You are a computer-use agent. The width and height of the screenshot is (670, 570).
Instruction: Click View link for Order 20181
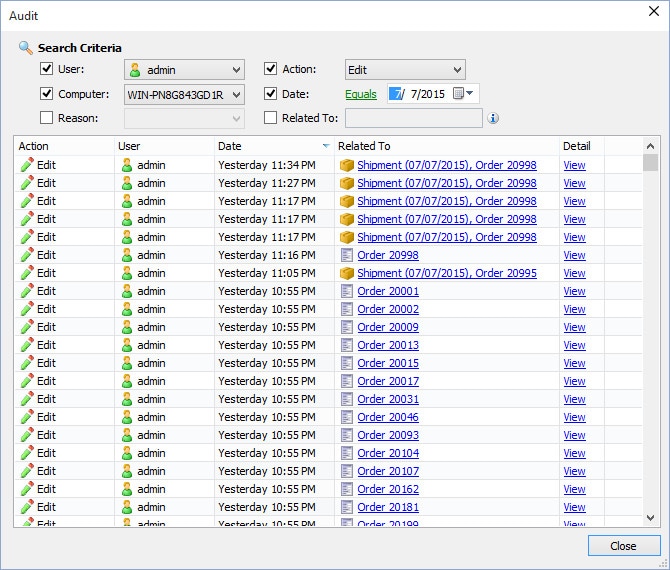pyautogui.click(x=574, y=507)
